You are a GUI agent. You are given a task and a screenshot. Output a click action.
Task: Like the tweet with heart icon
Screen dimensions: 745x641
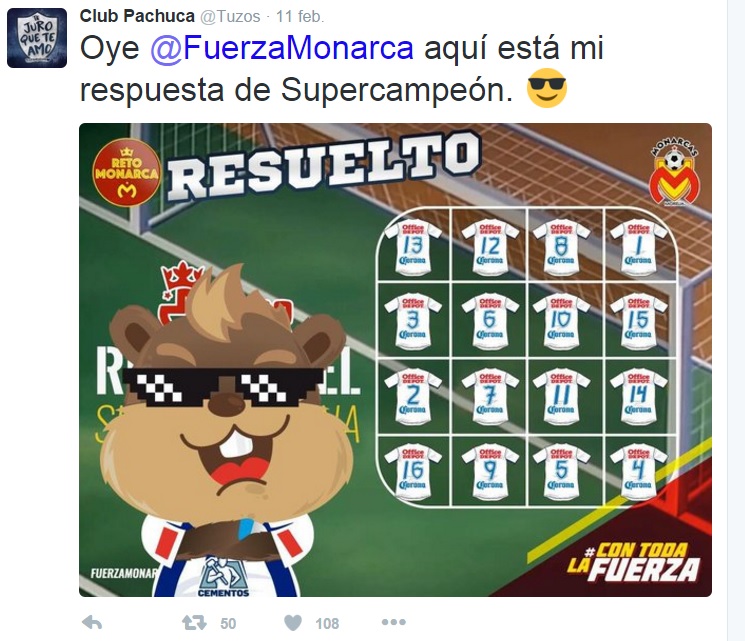(x=293, y=623)
